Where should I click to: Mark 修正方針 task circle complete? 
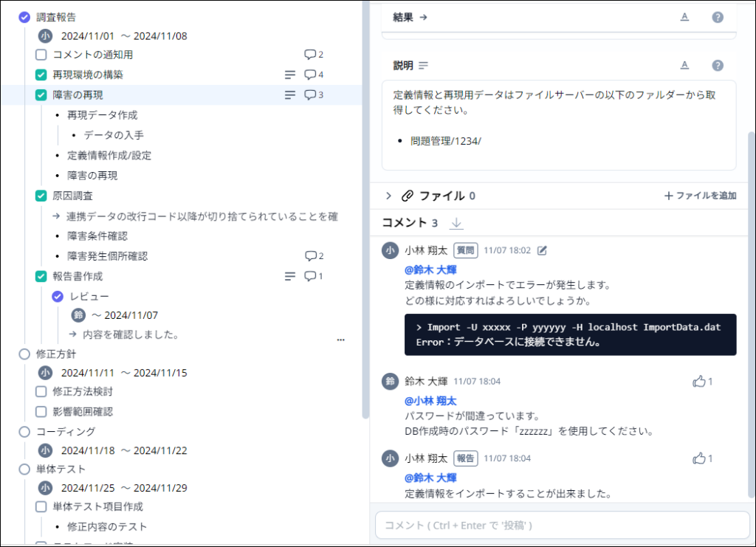pyautogui.click(x=24, y=354)
